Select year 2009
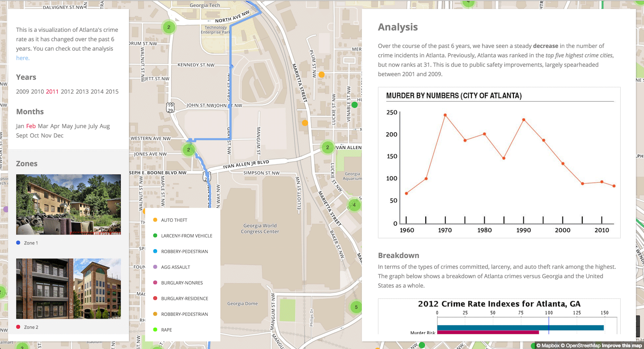Viewport: 644px width, 349px height. 22,92
